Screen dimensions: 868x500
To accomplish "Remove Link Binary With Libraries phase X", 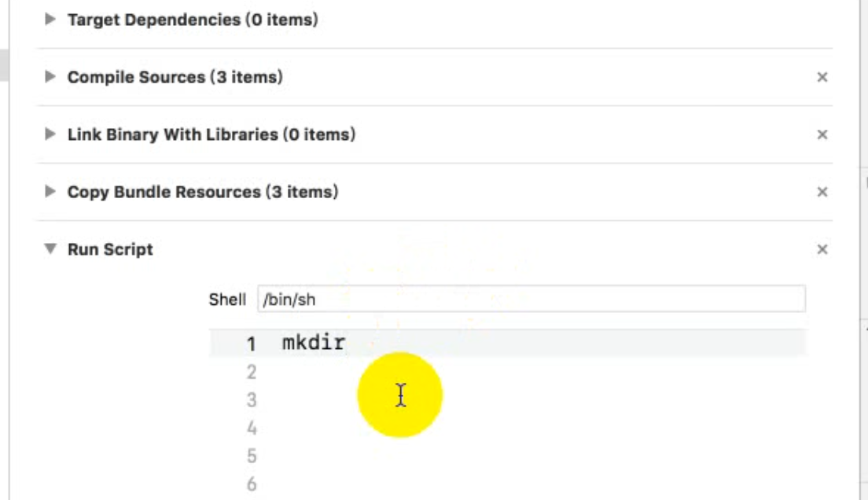I will [822, 134].
